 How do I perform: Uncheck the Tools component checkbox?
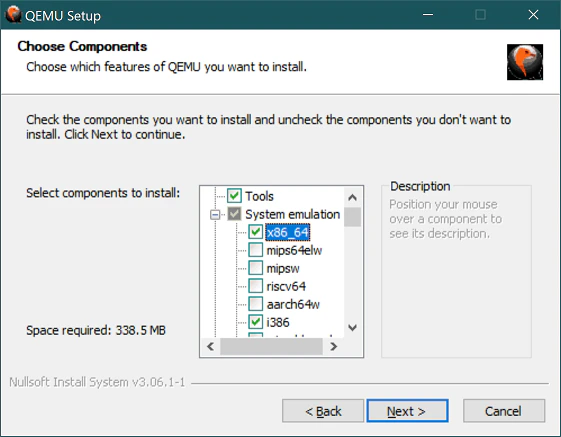pyautogui.click(x=234, y=196)
